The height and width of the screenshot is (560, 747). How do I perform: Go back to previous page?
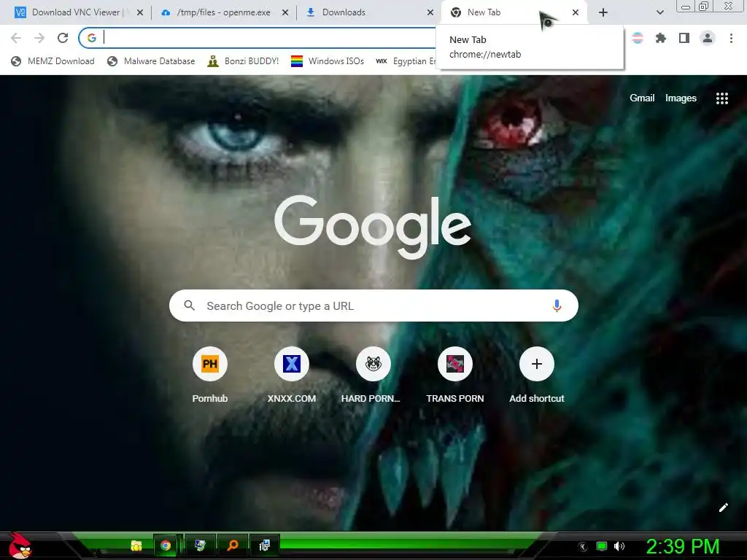[x=16, y=38]
